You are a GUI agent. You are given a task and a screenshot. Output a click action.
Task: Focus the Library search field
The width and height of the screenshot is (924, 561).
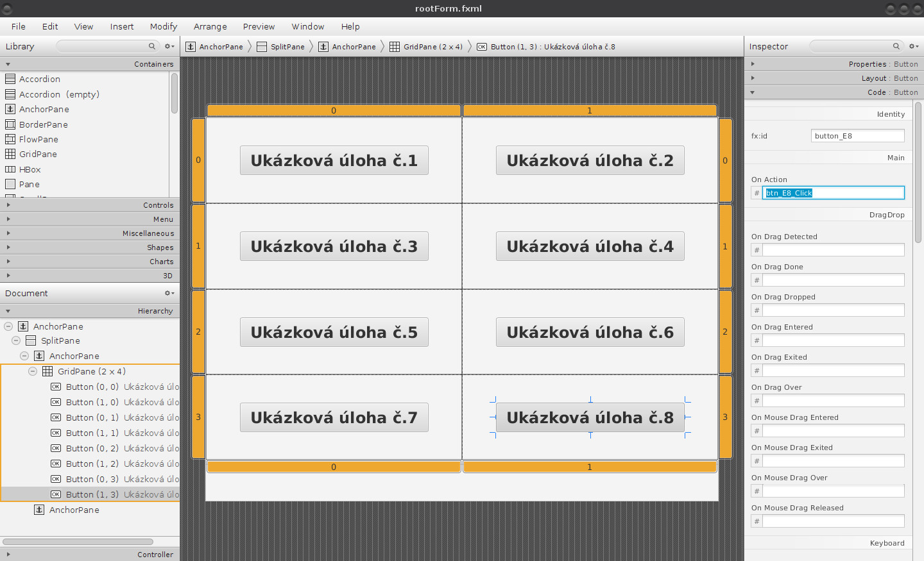point(107,46)
